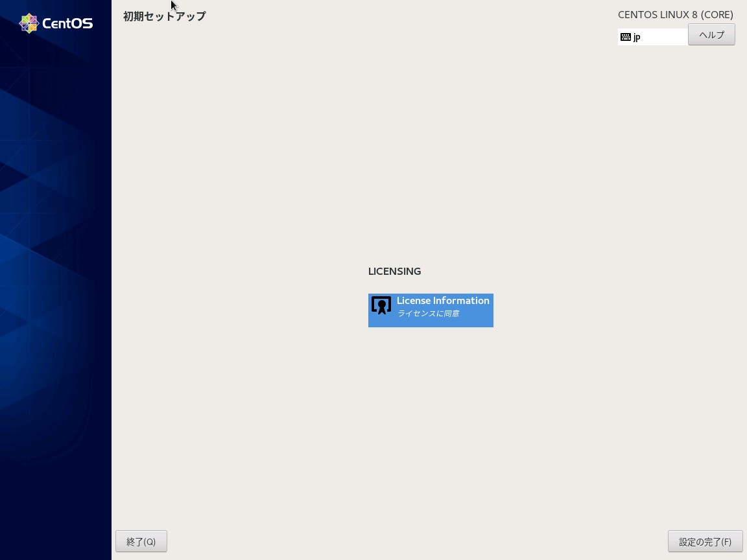Click ライセンスに同意 under License Information
Viewport: 747px width, 560px height.
[429, 313]
